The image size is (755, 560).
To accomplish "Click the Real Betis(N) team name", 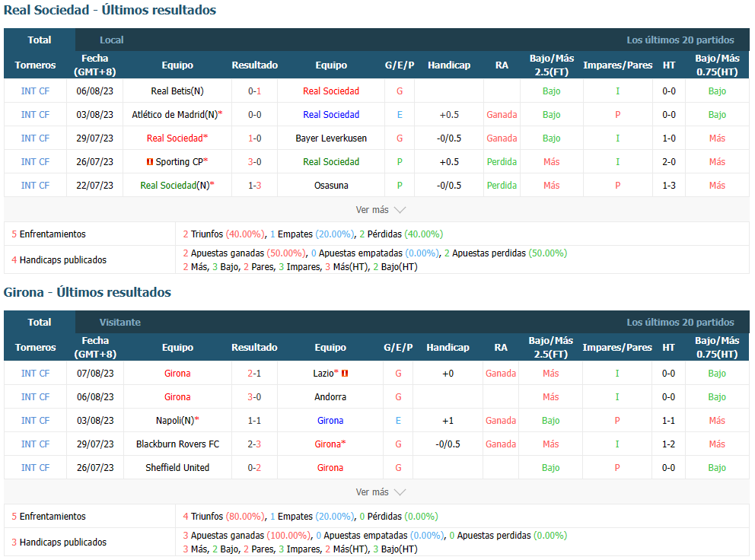I will pos(177,91).
